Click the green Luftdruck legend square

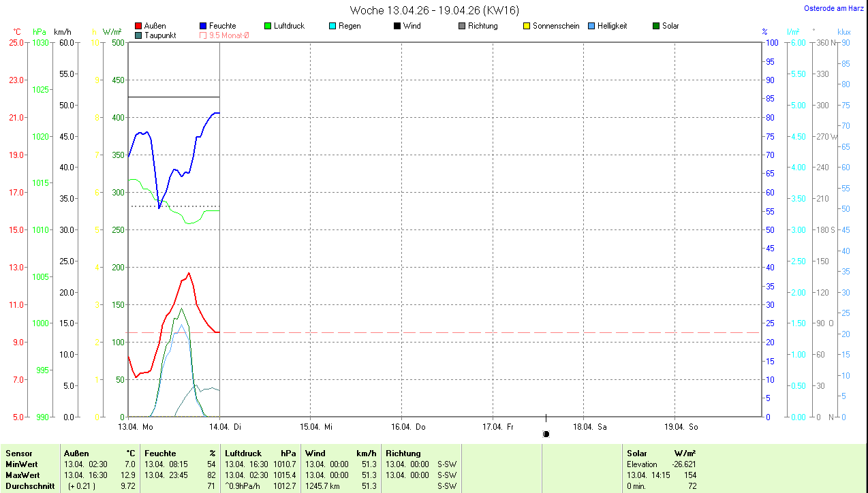pos(268,26)
